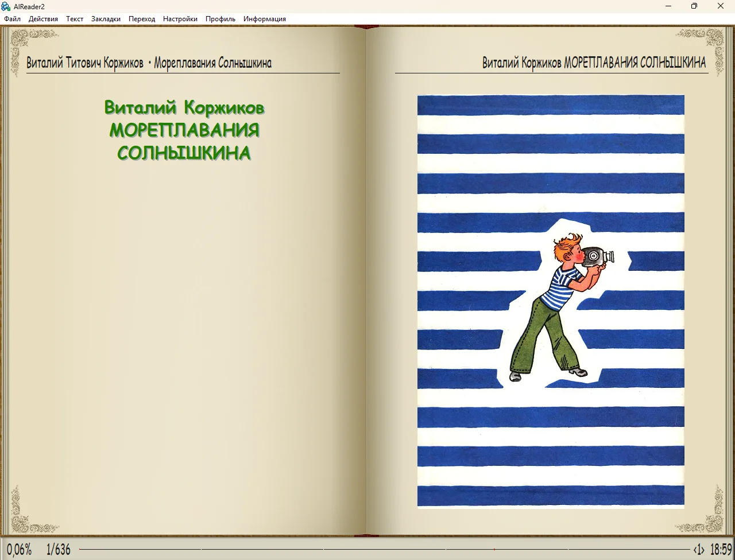The width and height of the screenshot is (735, 560).
Task: Minimize the AlReader2 window
Action: (x=668, y=6)
